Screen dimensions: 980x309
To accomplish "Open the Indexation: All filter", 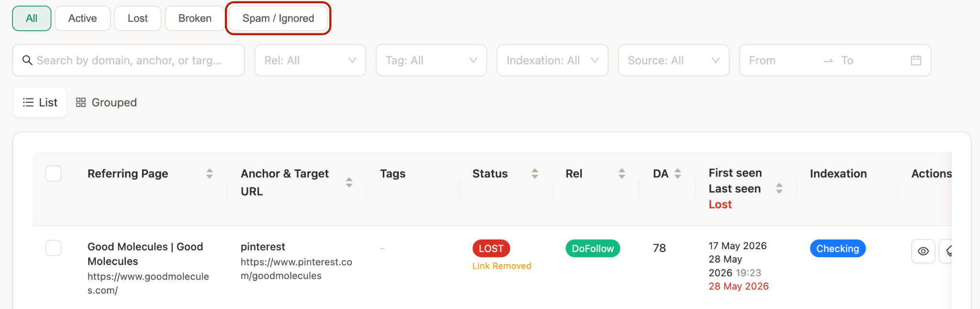I will point(553,60).
